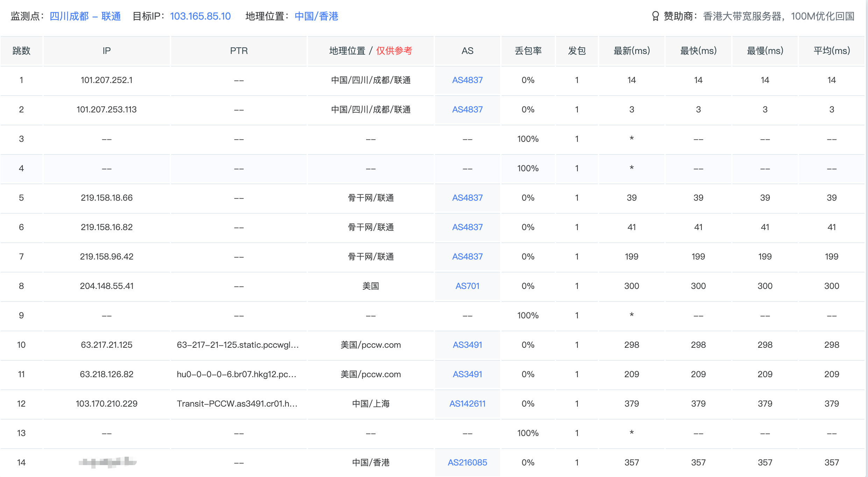
Task: Click the 地理位置 / 仅供参考 column header
Action: [x=371, y=51]
